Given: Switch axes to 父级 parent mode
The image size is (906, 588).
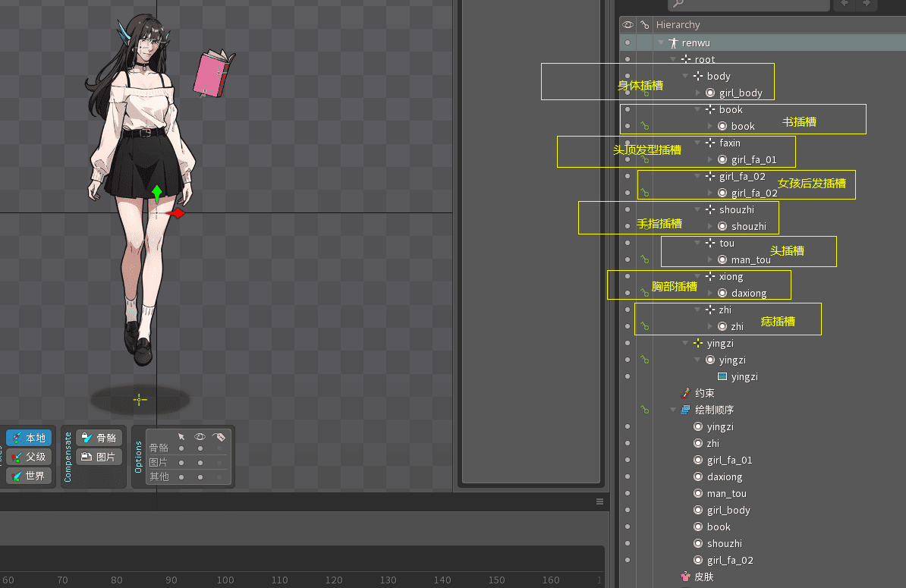Looking at the screenshot, I should 29,457.
